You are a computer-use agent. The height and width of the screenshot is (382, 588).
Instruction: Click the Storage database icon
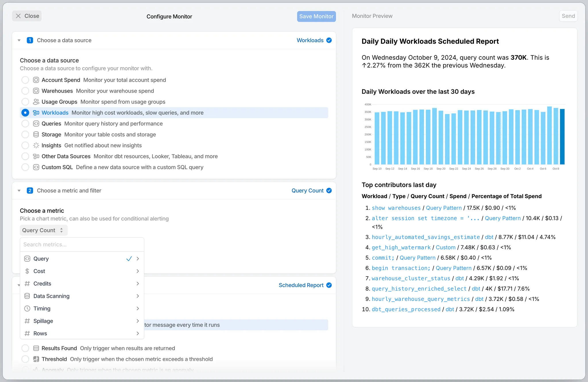coord(36,135)
